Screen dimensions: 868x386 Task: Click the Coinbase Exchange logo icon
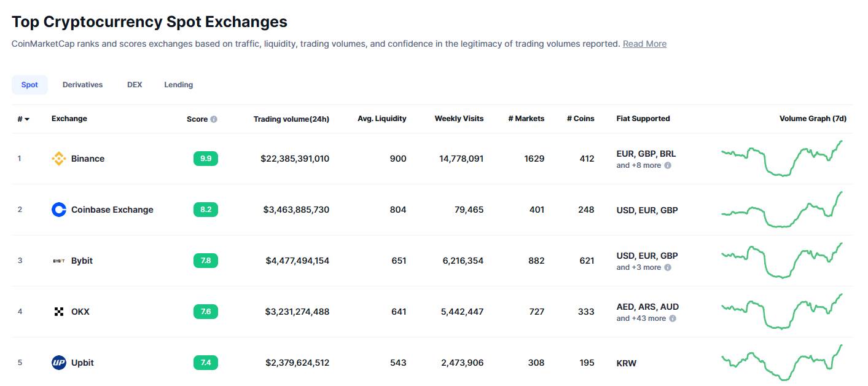pos(59,210)
